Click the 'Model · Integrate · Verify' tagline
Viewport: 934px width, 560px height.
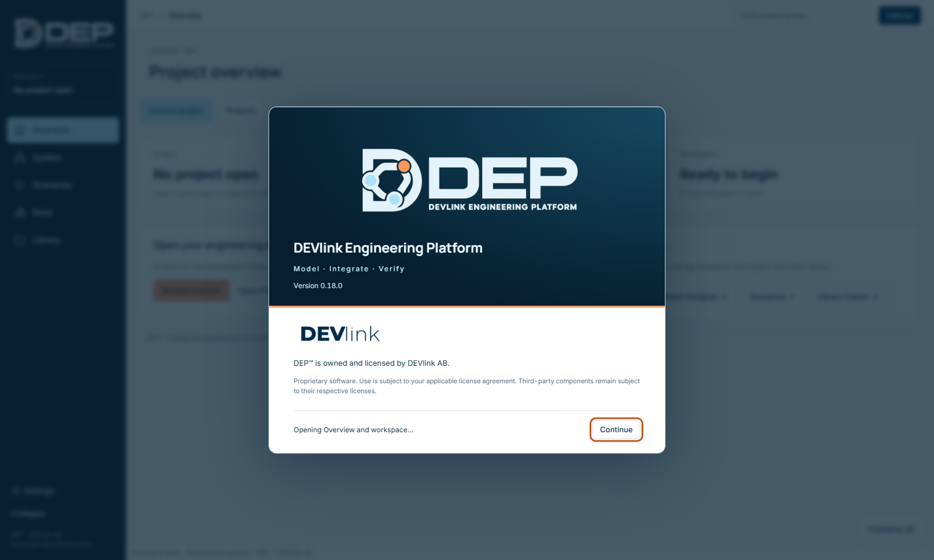[x=348, y=269]
